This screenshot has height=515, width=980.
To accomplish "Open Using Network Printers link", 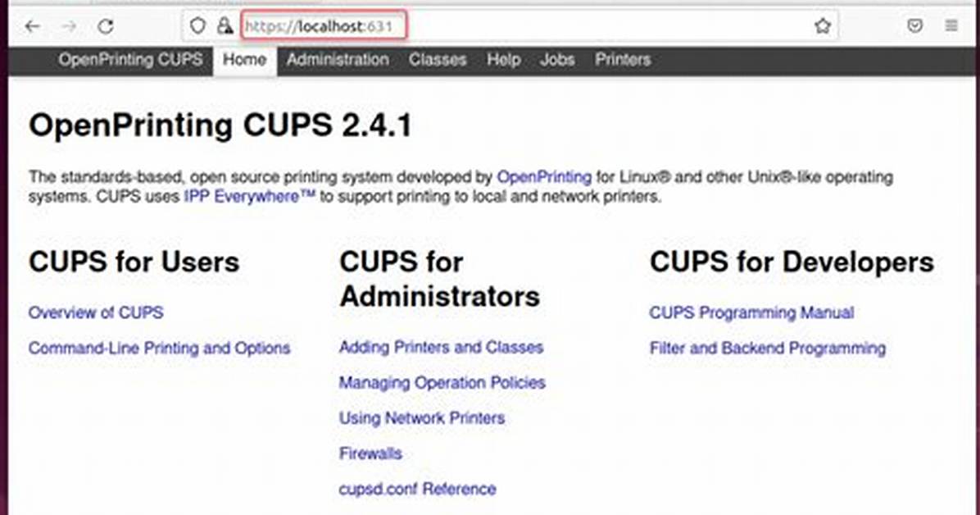I will pos(422,418).
